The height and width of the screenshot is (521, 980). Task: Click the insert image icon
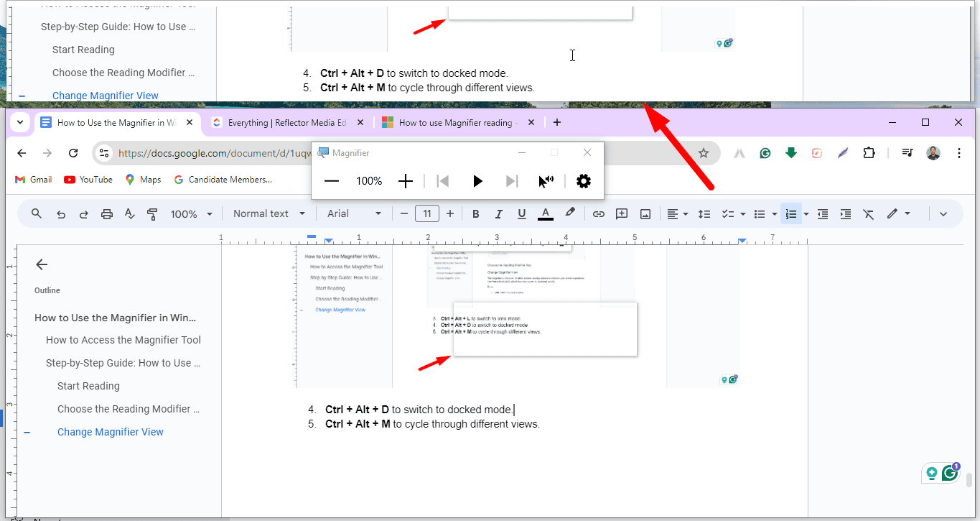coord(645,213)
